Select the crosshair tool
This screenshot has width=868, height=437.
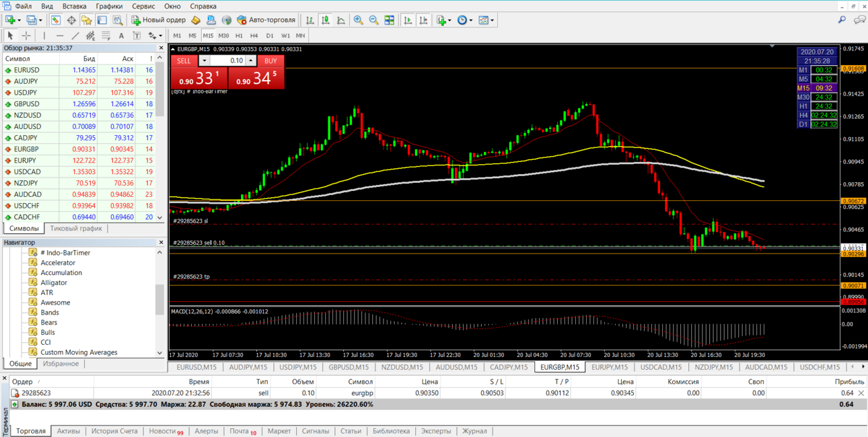click(26, 36)
